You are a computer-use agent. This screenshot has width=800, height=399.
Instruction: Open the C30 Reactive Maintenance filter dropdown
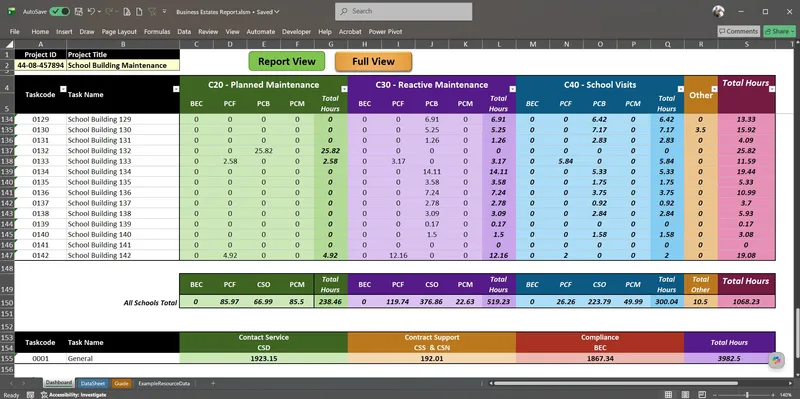coord(513,89)
